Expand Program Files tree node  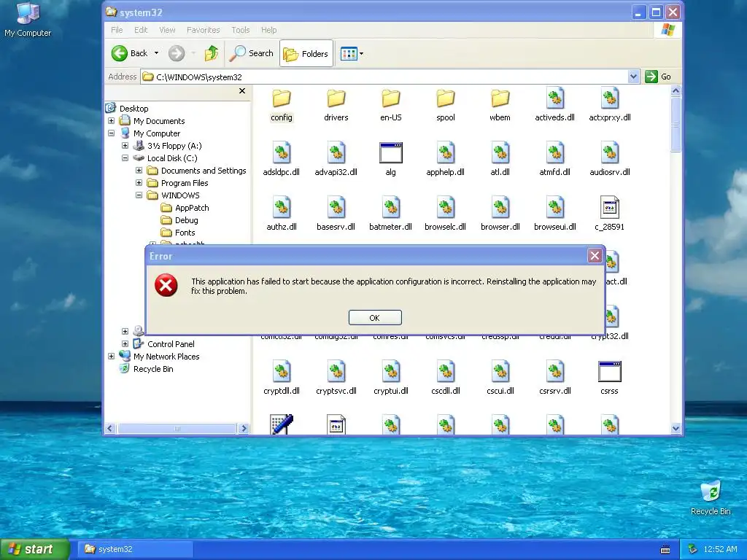click(139, 183)
